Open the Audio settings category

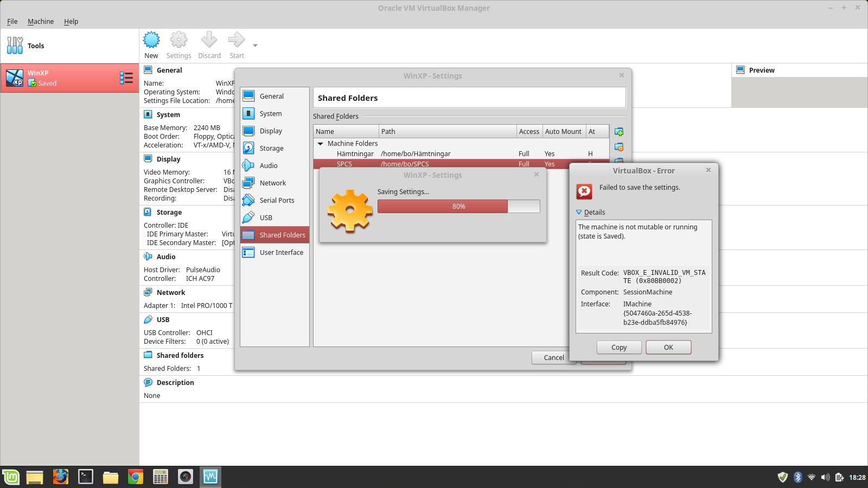(x=275, y=165)
